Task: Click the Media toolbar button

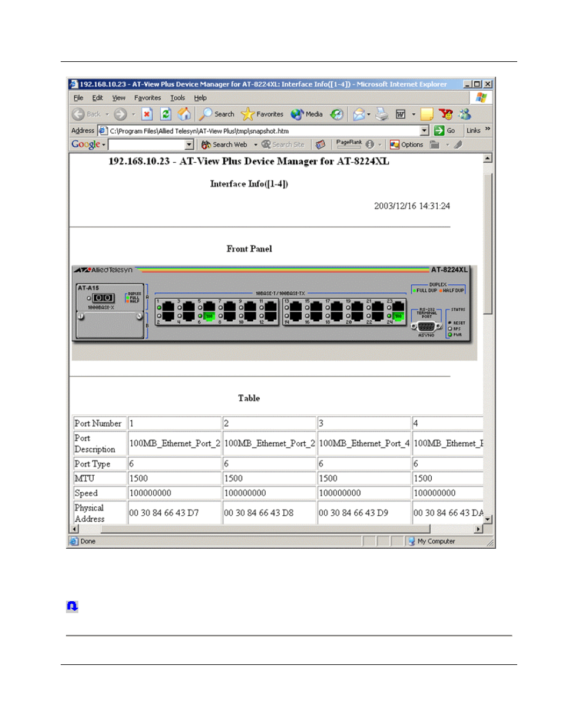Action: [x=306, y=114]
